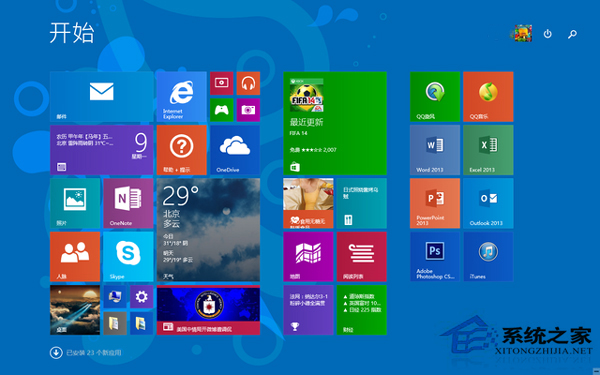Launch the Internet Explorer tile
The image size is (600, 375).
point(182,96)
